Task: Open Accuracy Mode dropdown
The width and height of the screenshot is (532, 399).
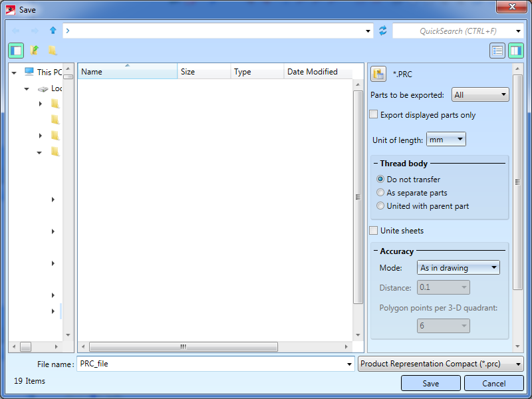Action: click(458, 267)
